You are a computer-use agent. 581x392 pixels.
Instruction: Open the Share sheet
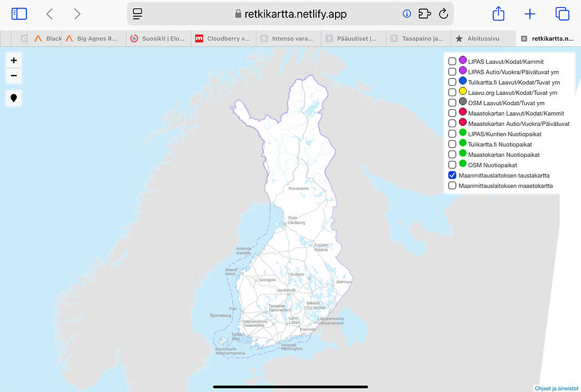[497, 13]
